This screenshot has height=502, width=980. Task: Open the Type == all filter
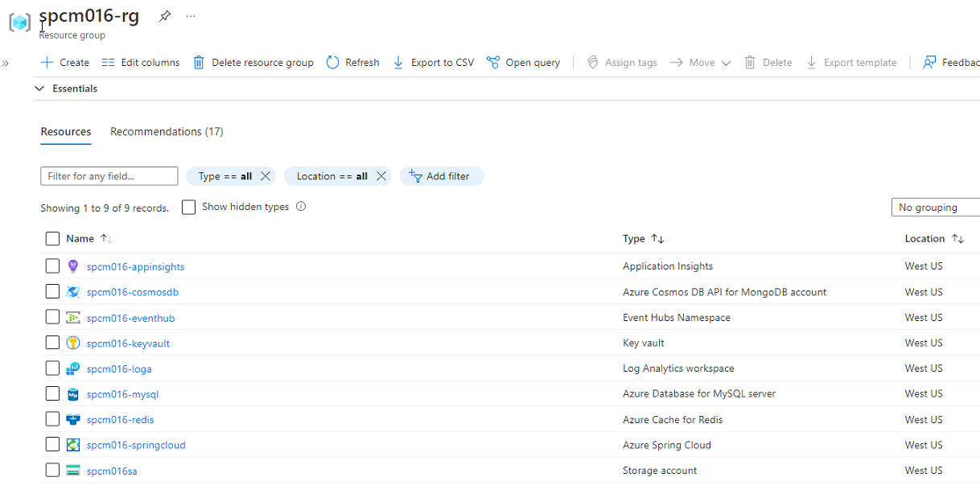(x=224, y=176)
